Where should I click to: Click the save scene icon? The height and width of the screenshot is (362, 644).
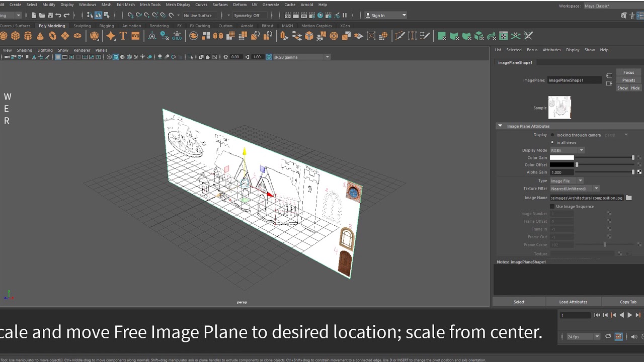50,16
